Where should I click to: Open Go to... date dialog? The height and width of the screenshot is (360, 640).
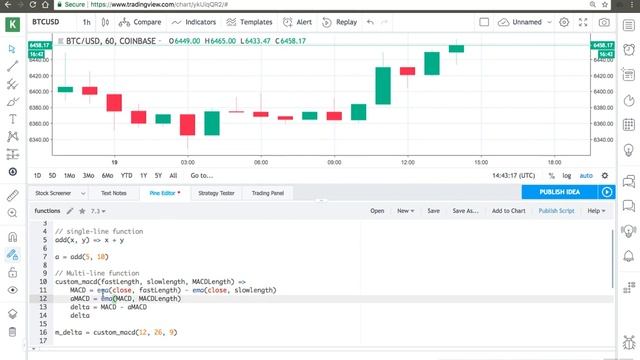click(202, 176)
